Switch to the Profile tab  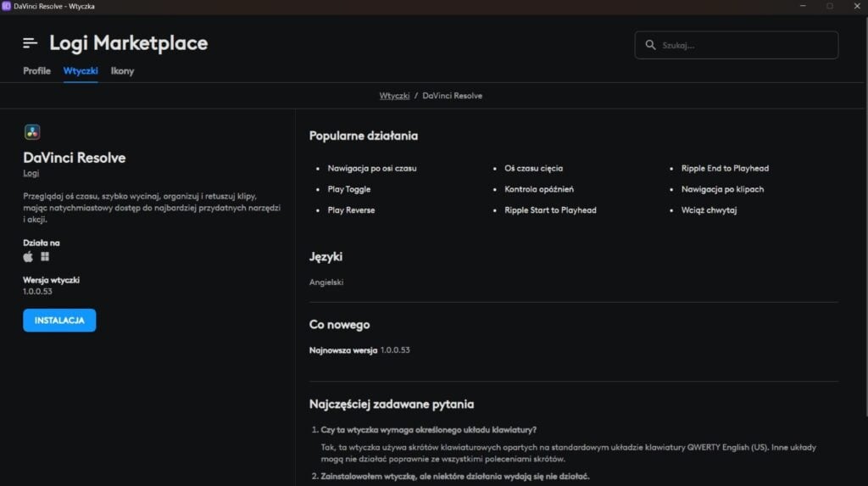[x=37, y=71]
